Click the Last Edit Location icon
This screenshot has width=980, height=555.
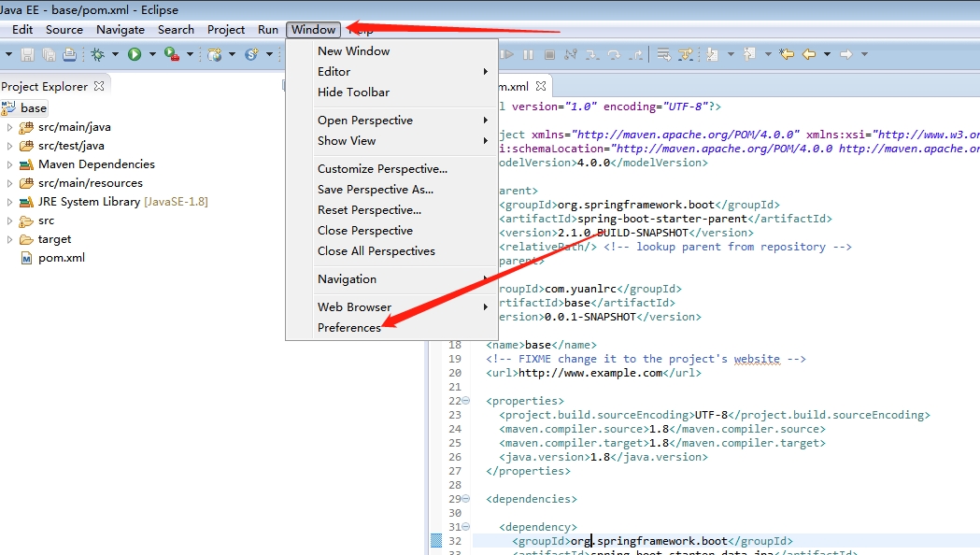pos(787,54)
